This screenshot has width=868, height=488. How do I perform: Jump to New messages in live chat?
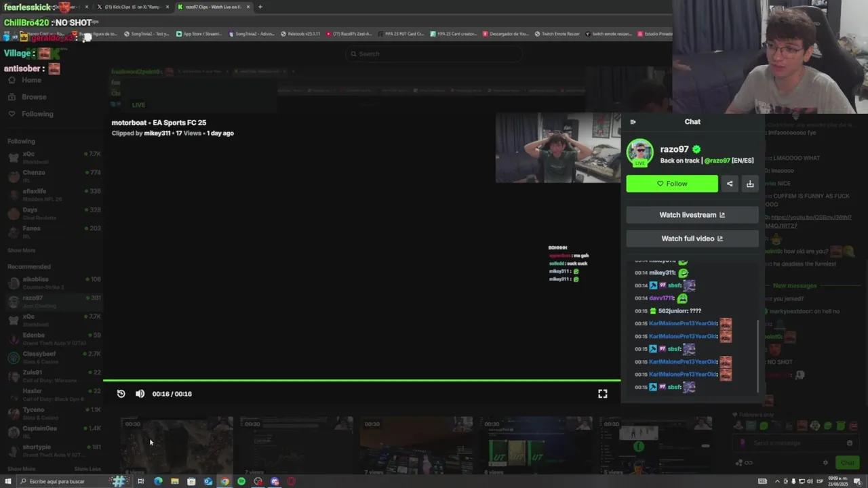[x=795, y=286]
